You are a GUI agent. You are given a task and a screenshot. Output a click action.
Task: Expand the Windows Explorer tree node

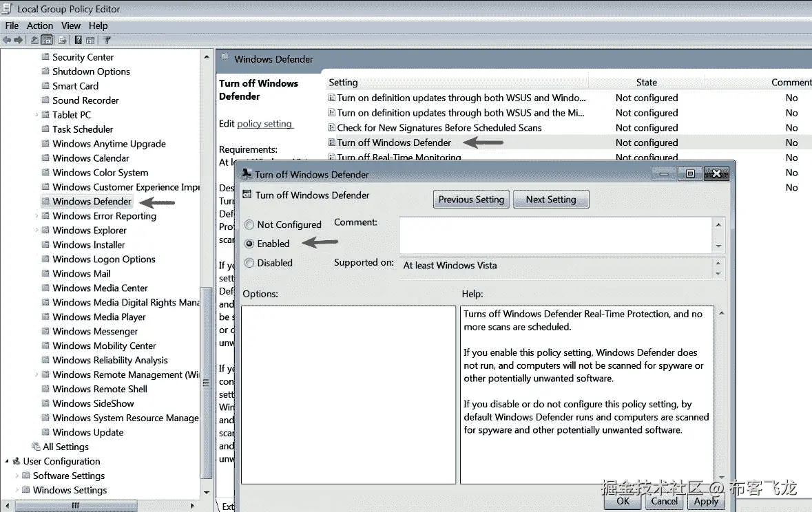coord(37,231)
